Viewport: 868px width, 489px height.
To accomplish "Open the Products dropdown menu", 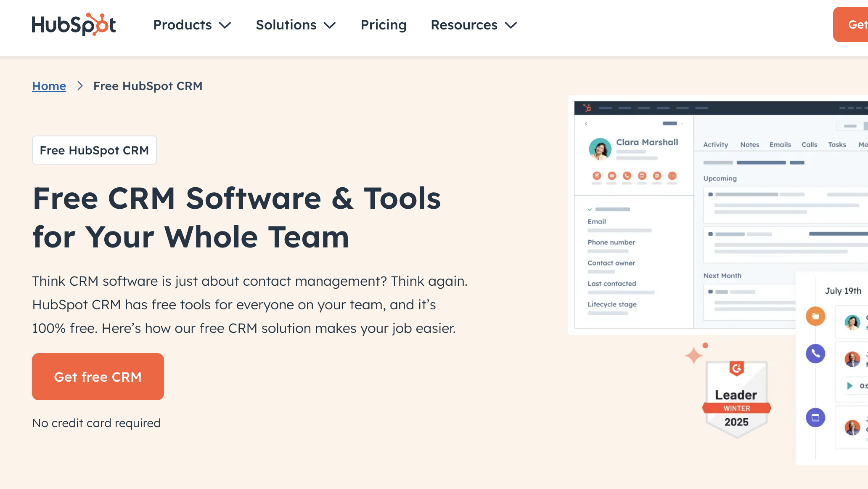I will click(x=192, y=25).
